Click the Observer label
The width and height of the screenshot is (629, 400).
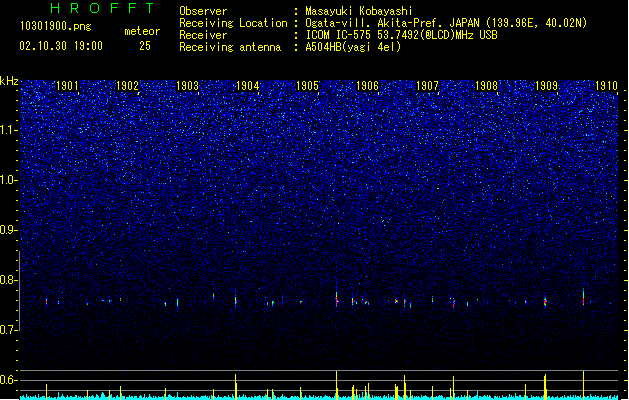(203, 11)
